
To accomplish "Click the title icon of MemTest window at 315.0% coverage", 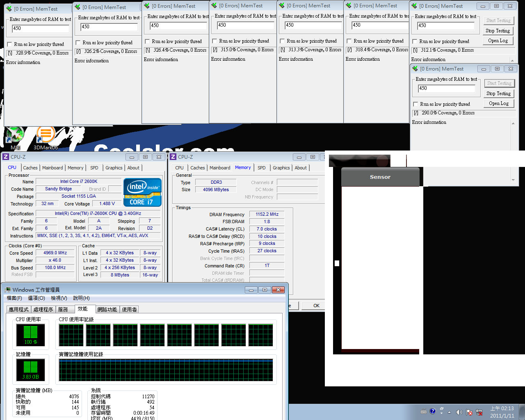I will pyautogui.click(x=214, y=5).
